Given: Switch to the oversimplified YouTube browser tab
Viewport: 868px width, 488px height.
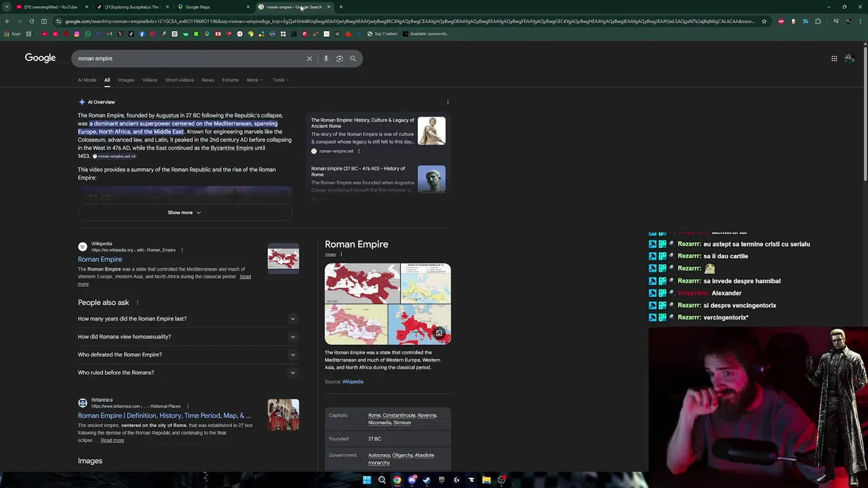Looking at the screenshot, I should [51, 7].
